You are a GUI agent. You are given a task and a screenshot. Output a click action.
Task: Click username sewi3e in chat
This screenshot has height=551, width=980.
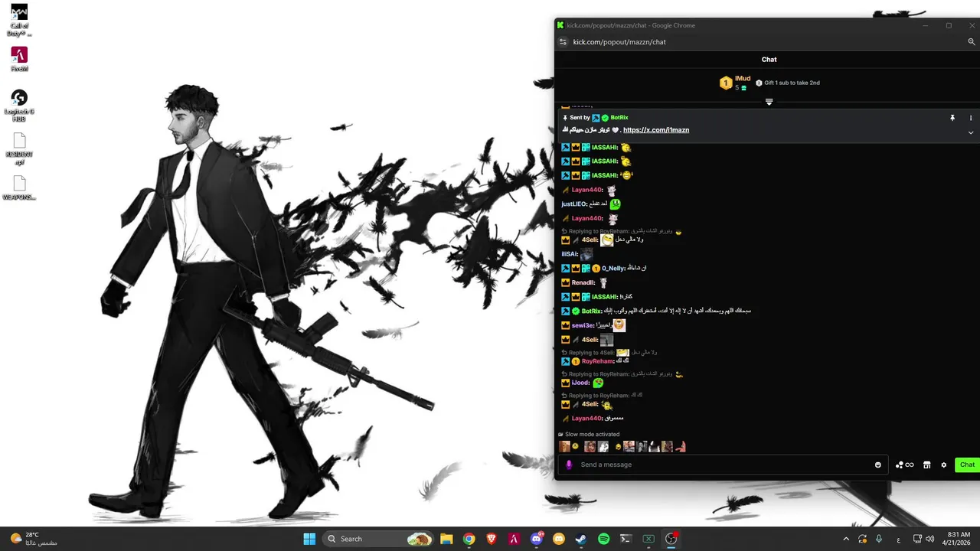point(583,326)
